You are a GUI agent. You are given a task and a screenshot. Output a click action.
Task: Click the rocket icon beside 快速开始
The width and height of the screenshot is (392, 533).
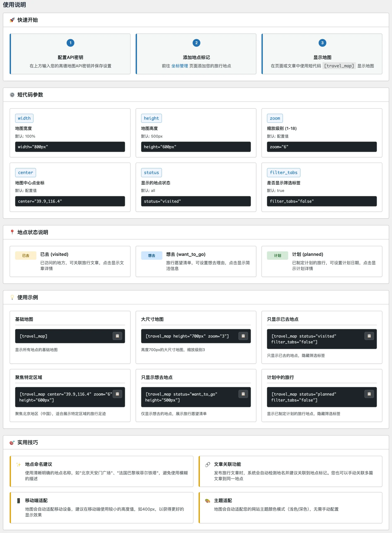(12, 20)
